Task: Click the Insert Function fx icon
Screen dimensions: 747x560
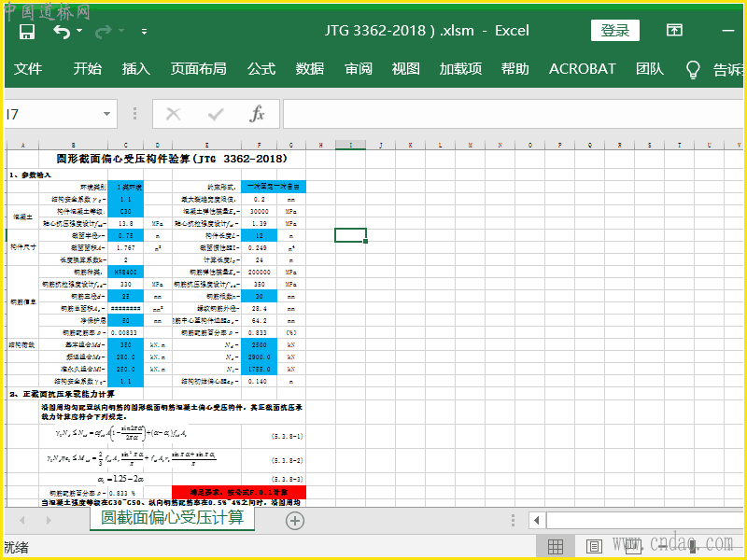Action: (257, 114)
